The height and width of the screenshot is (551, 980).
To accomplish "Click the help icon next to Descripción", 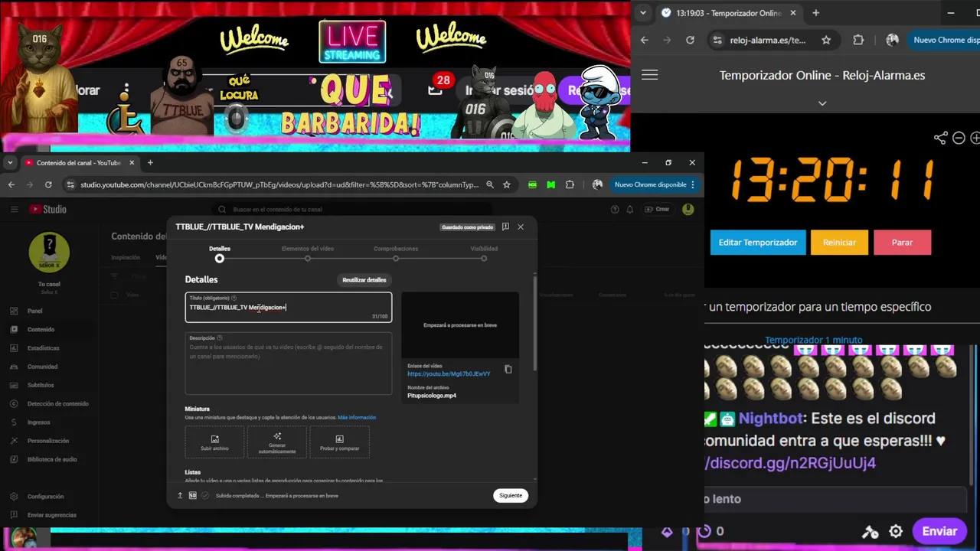I will 219,337.
